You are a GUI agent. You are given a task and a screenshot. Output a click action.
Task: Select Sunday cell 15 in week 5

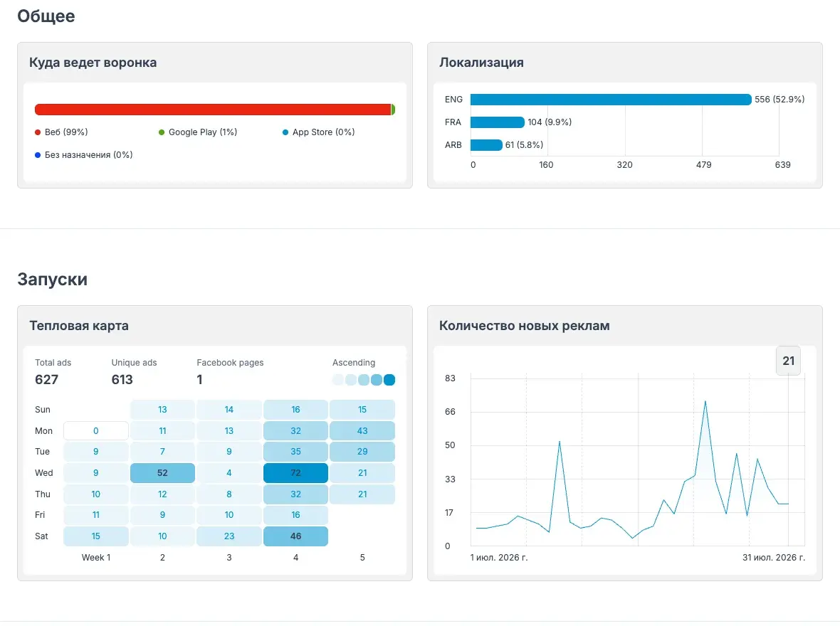click(362, 410)
